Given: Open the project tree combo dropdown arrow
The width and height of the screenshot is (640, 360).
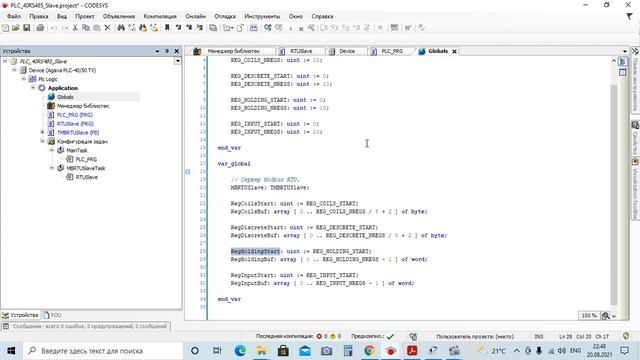Looking at the screenshot, I should coord(178,61).
